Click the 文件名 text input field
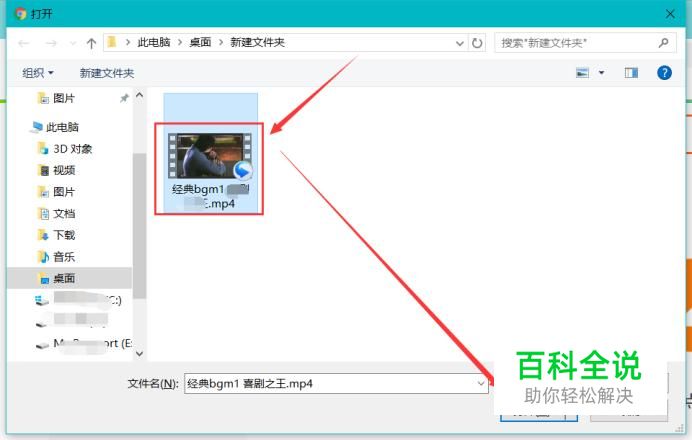The width and height of the screenshot is (692, 440). 336,384
